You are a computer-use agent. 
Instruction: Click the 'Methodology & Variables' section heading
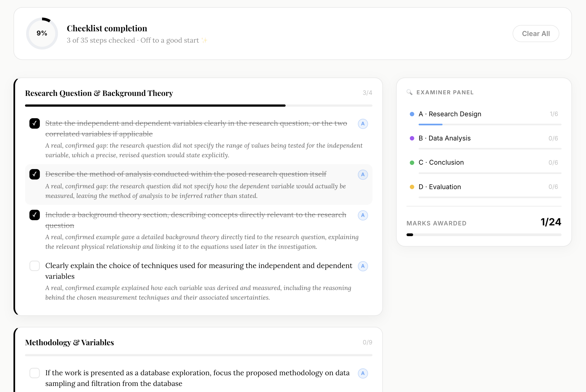click(70, 343)
